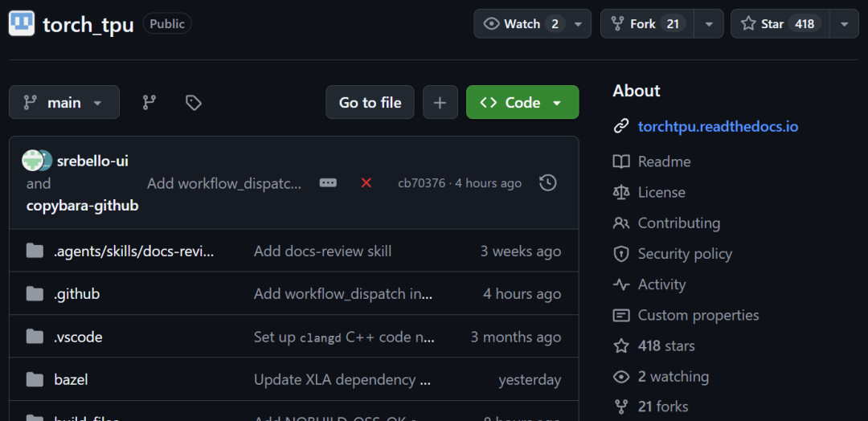Screen dimensions: 868x421
Task: Click the star icon beside 418 stars
Action: coord(621,345)
